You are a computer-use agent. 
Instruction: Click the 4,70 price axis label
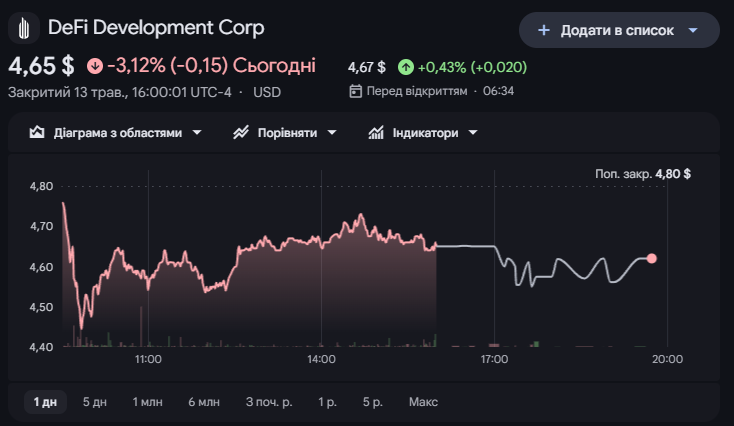point(41,227)
